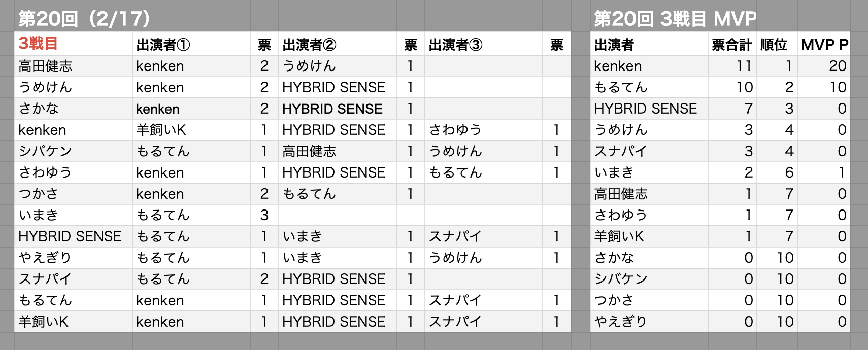Click やえぎり in the MVP table
The height and width of the screenshot is (350, 868).
(x=620, y=322)
